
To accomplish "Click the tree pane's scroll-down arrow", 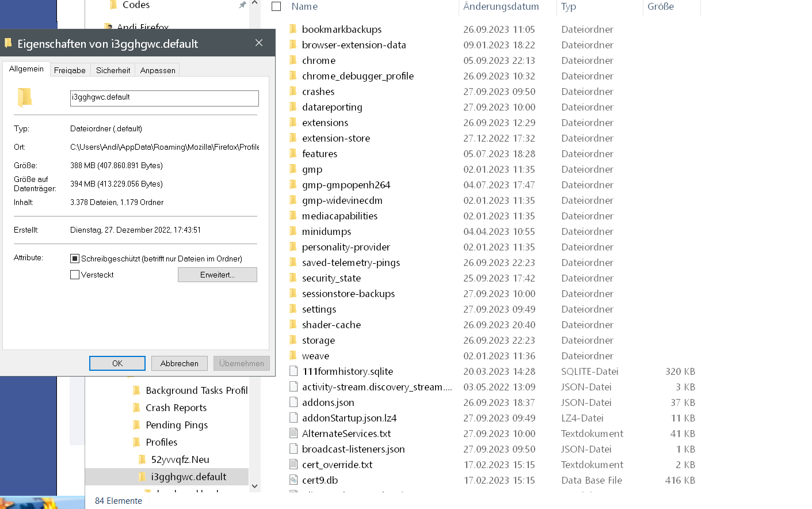I will point(255,487).
